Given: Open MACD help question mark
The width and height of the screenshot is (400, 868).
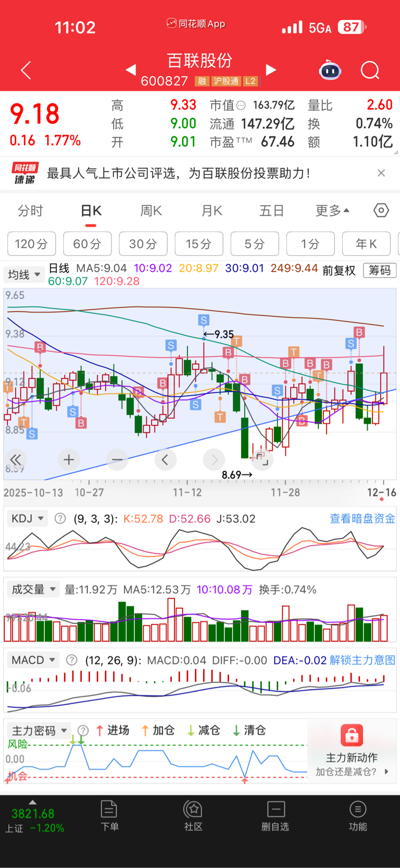Looking at the screenshot, I should coord(72,661).
